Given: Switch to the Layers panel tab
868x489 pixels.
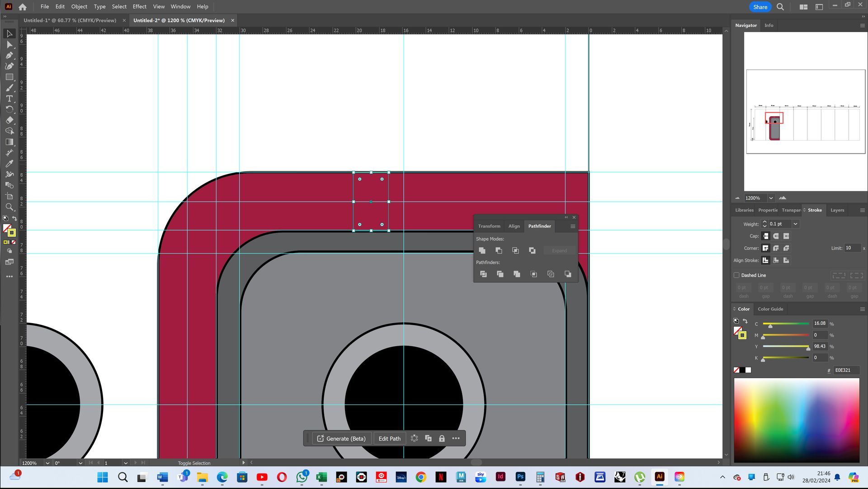Looking at the screenshot, I should click(x=837, y=210).
